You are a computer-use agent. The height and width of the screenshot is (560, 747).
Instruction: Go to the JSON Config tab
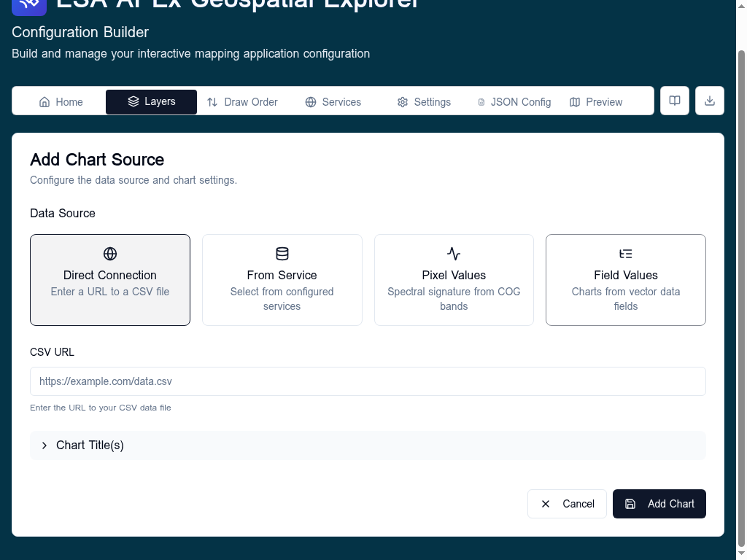[x=514, y=102]
